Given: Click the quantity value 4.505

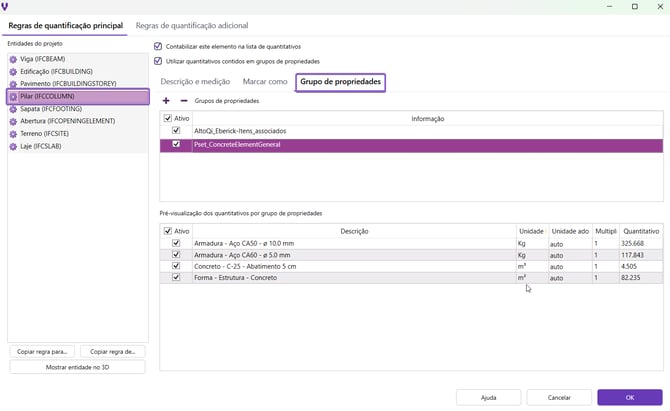Looking at the screenshot, I should point(629,266).
